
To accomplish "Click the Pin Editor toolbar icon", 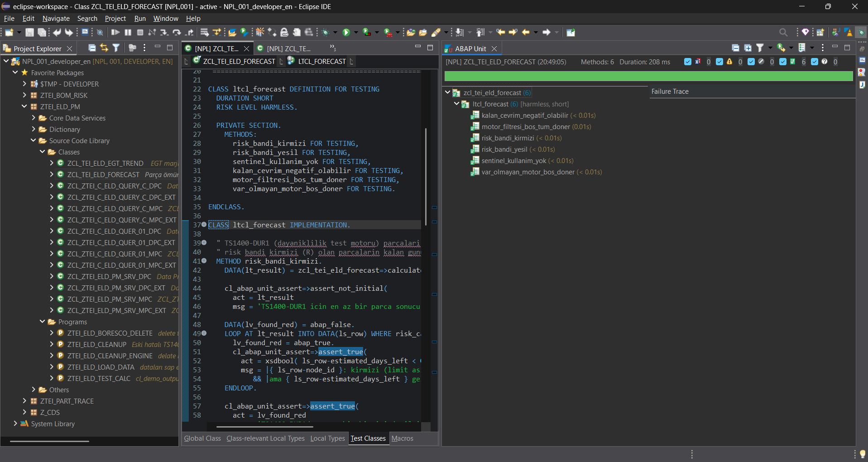I will [x=571, y=32].
